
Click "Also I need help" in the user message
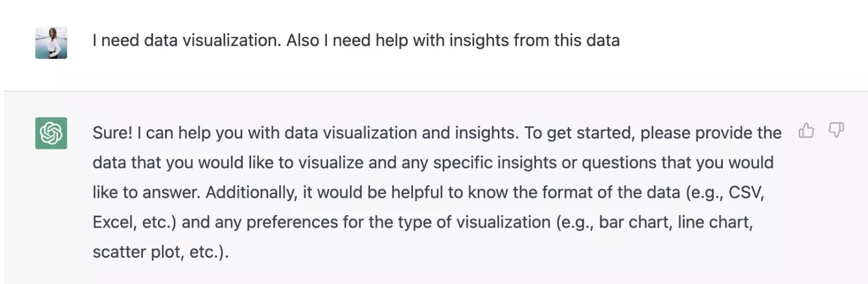tap(352, 40)
